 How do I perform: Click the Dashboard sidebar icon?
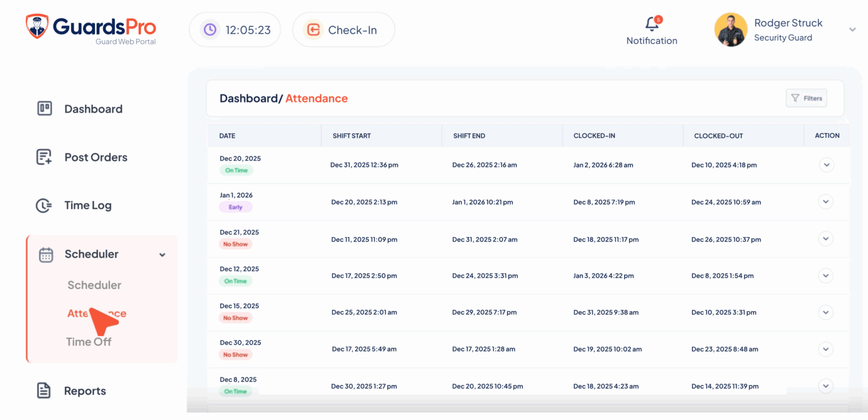click(x=45, y=108)
